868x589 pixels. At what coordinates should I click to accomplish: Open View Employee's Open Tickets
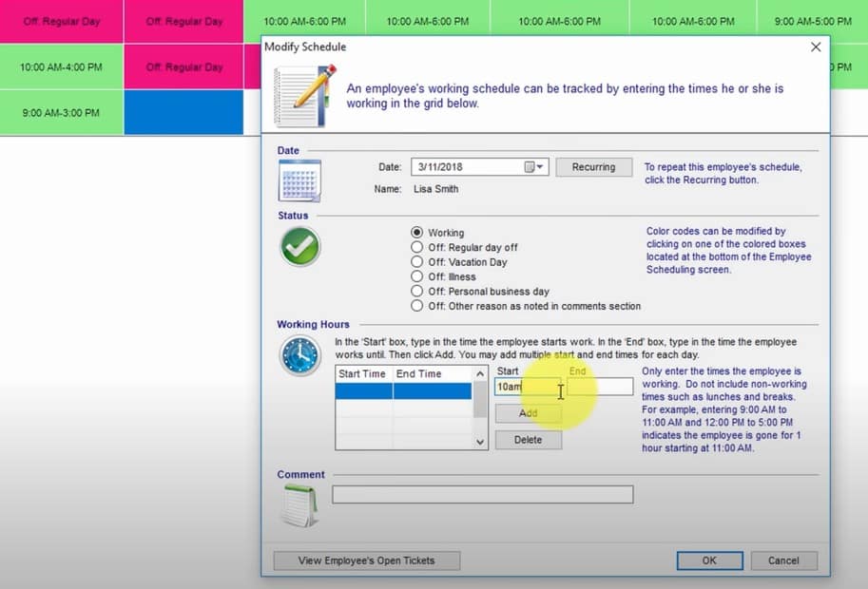[x=366, y=560]
